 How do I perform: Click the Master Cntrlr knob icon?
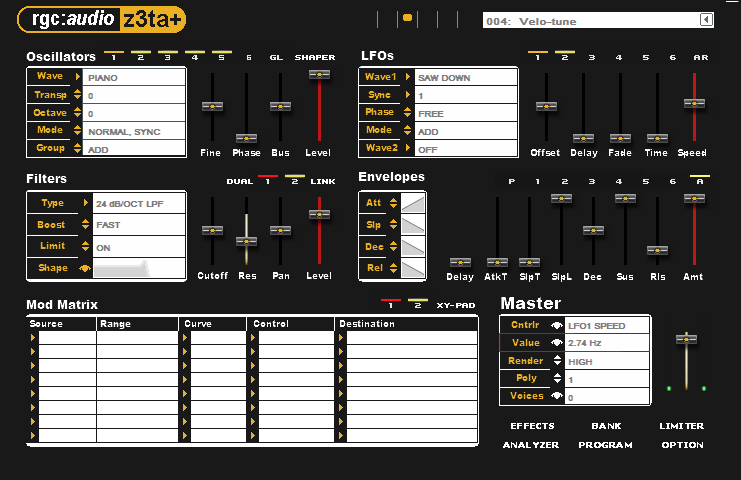point(557,325)
